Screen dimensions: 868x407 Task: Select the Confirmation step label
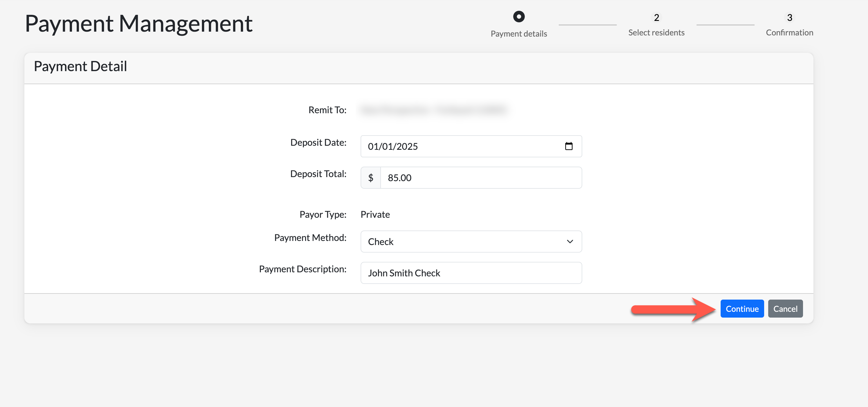(x=789, y=33)
